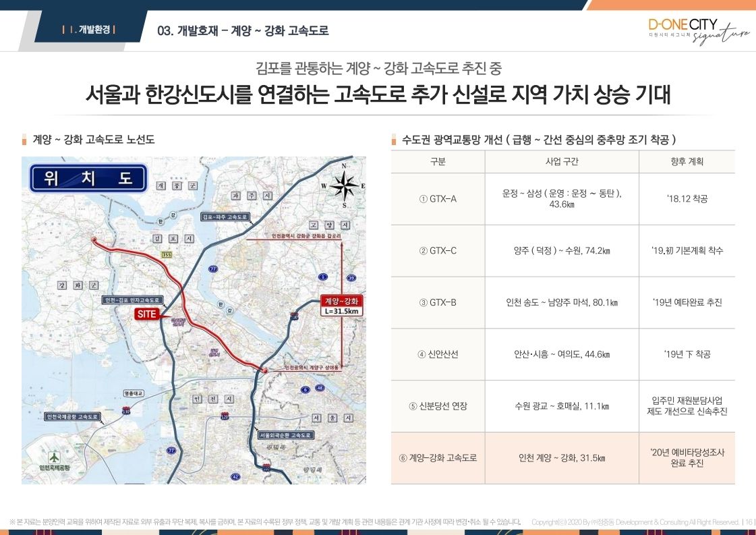
Task: Click the D-ONE CITY signature logo
Action: pyautogui.click(x=698, y=31)
